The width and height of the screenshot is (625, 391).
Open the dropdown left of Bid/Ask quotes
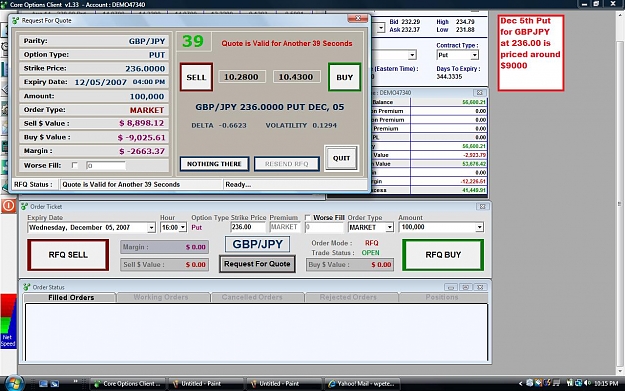(381, 28)
